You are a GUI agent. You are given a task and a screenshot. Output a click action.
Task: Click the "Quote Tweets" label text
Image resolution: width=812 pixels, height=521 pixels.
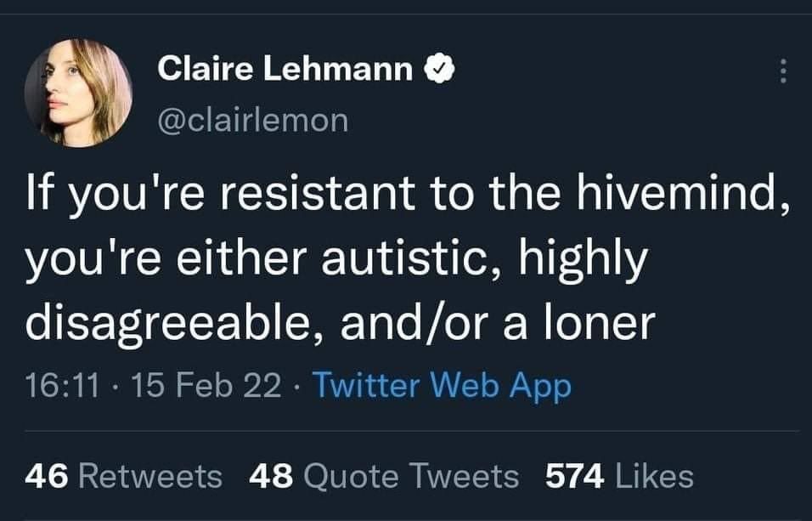point(410,476)
